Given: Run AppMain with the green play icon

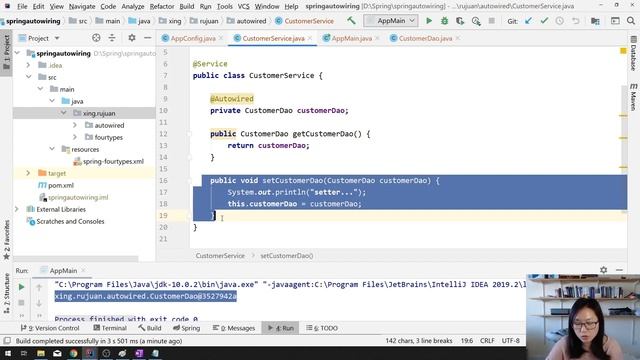Looking at the screenshot, I should 429,21.
